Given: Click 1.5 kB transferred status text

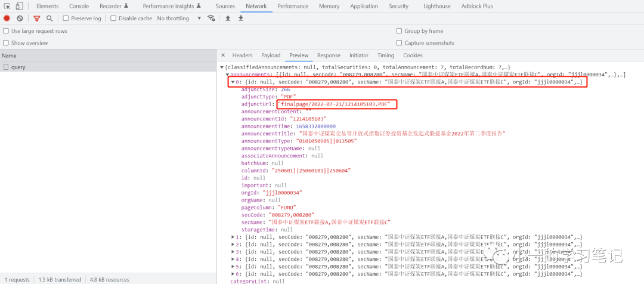Looking at the screenshot, I should pyautogui.click(x=60, y=279).
